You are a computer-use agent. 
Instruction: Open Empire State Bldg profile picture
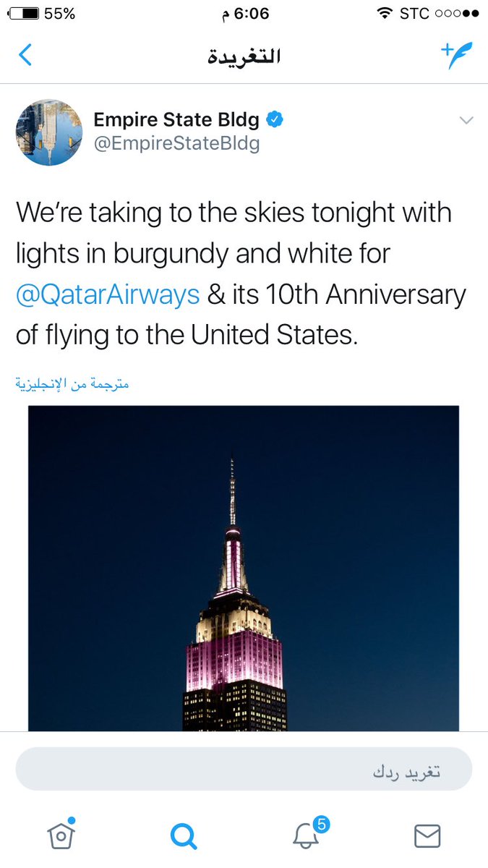click(x=49, y=132)
